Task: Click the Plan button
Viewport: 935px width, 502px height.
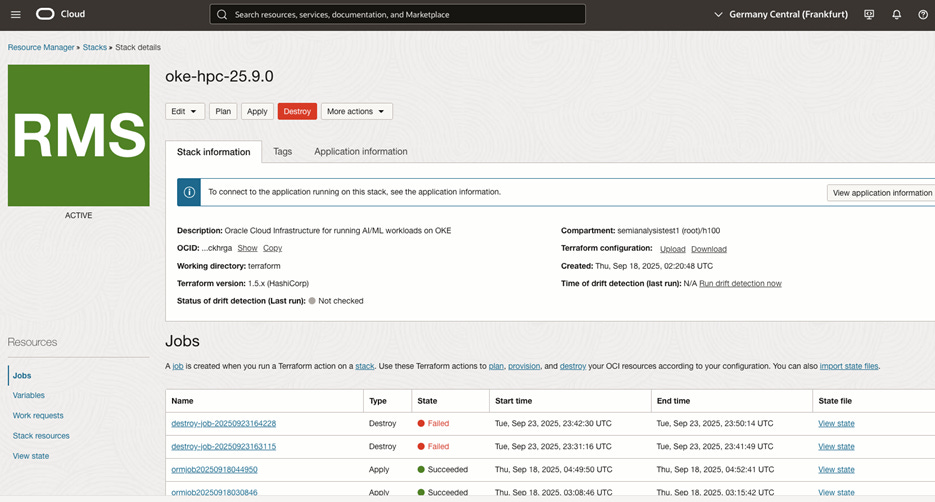Action: pyautogui.click(x=223, y=111)
